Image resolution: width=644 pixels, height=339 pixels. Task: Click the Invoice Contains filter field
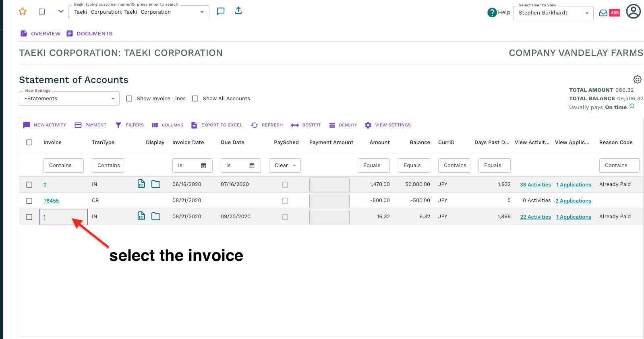[64, 165]
